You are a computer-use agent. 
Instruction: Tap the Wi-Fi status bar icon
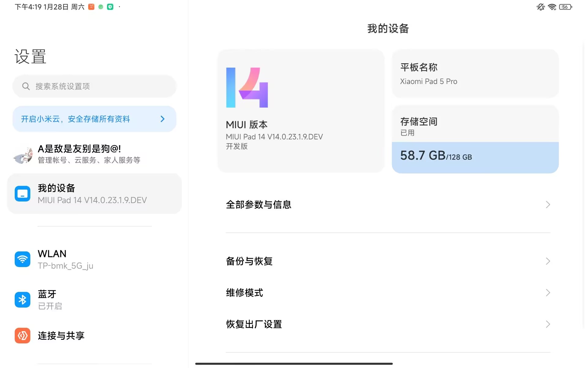[552, 7]
